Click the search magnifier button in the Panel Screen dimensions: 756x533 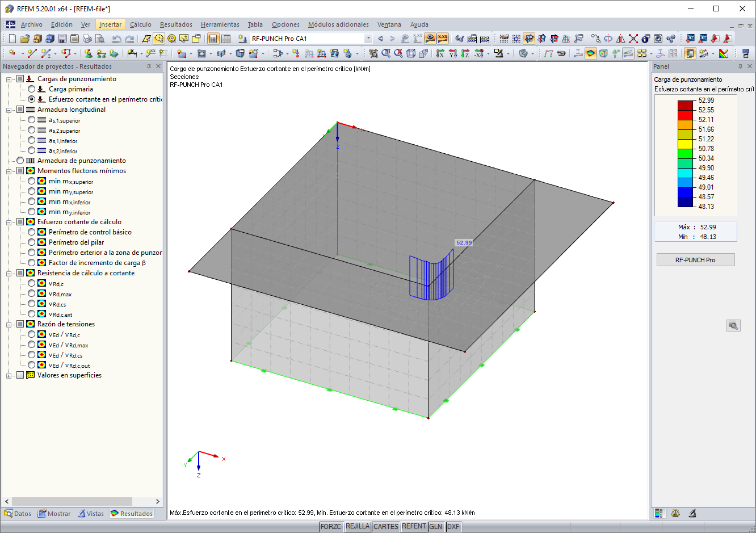(x=733, y=325)
